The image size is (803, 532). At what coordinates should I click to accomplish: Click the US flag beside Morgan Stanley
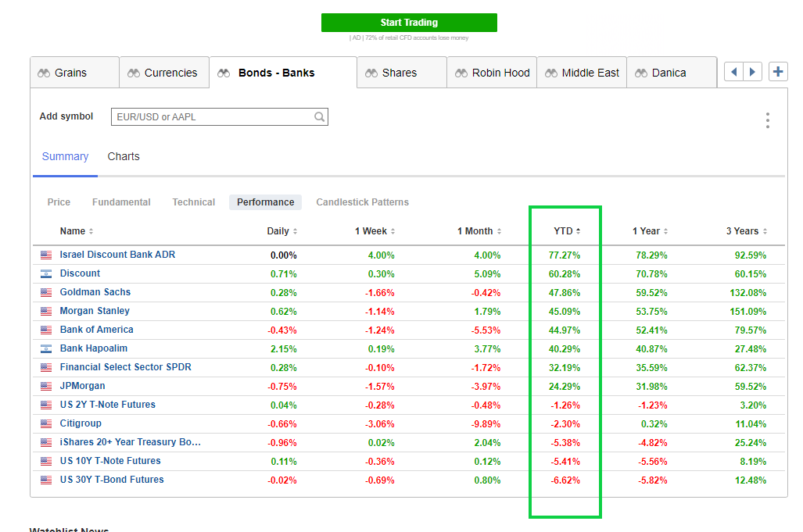pyautogui.click(x=46, y=312)
